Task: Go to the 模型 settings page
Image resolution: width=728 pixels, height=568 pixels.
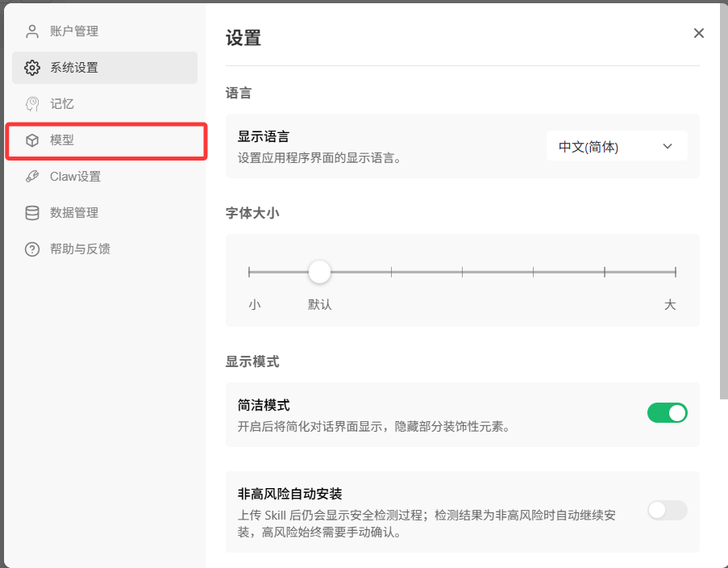Action: 105,140
